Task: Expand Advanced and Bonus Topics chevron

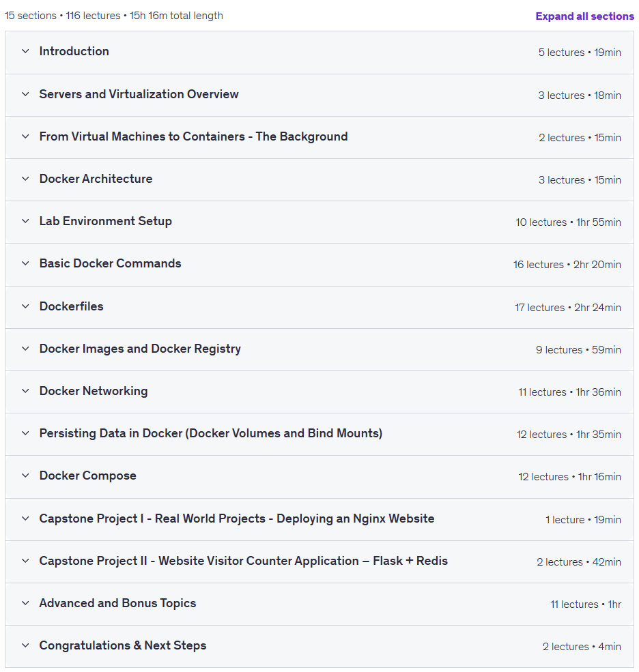Action: (x=26, y=603)
